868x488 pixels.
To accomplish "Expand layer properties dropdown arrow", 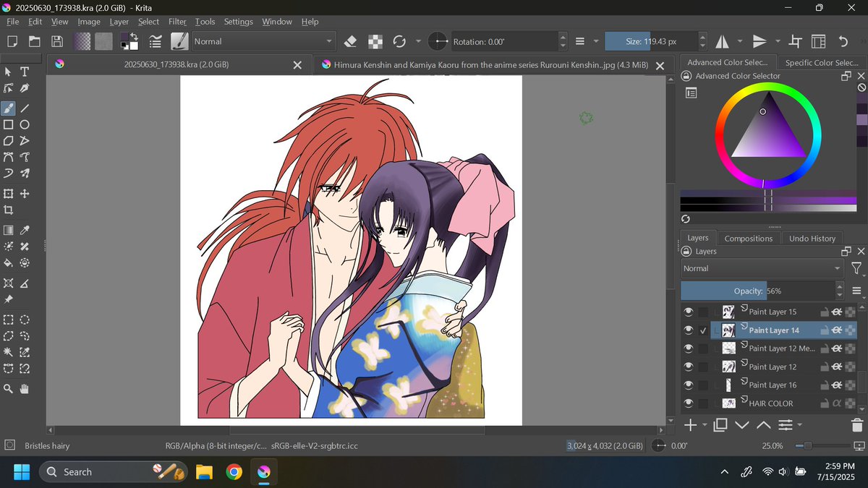I will click(x=800, y=425).
